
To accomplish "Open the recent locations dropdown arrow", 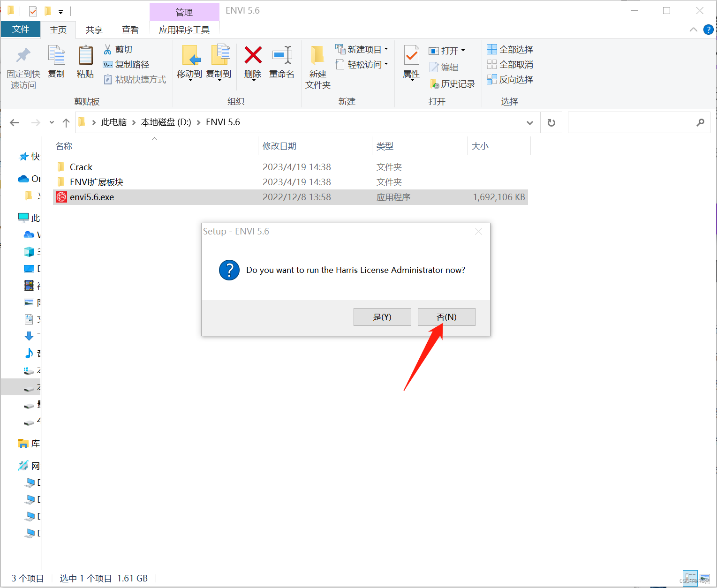I will [52, 122].
